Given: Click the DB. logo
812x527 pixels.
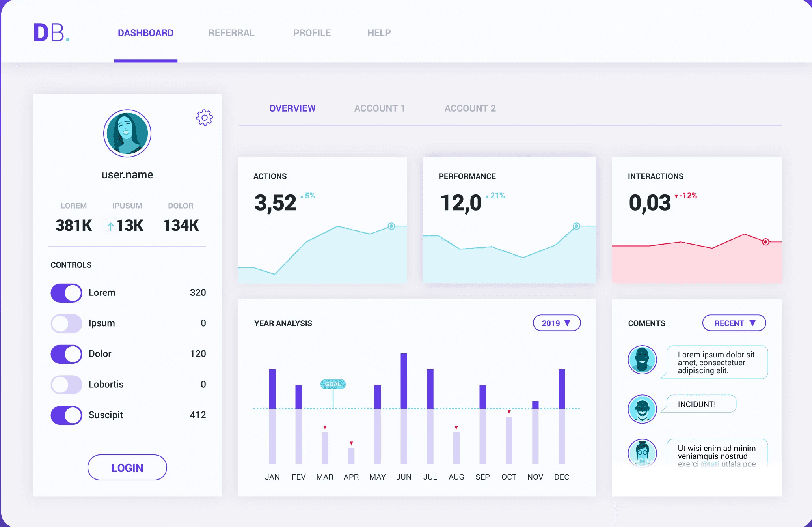Looking at the screenshot, I should point(51,32).
